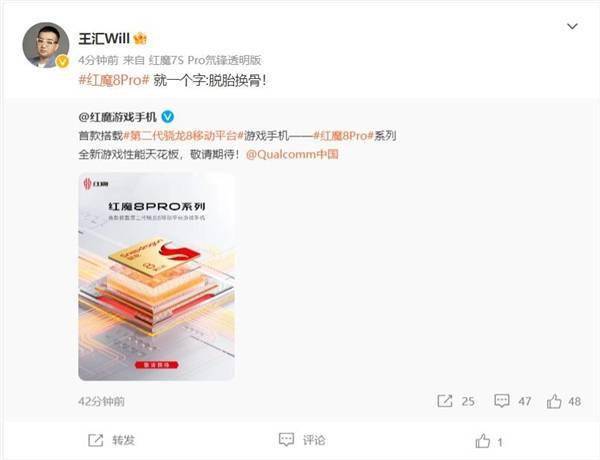Like the quoted post with 48 likes
600x460 pixels.
[554, 401]
